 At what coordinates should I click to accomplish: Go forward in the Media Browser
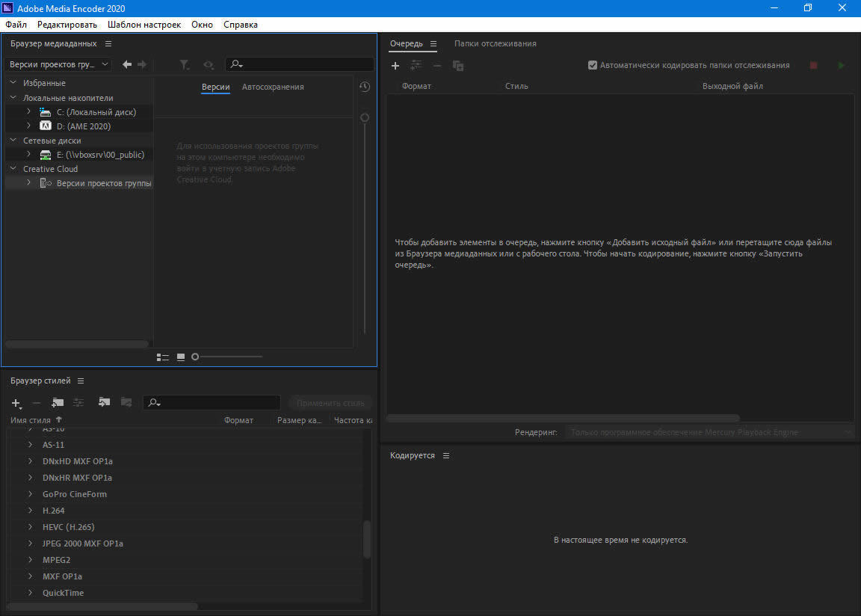tap(142, 64)
